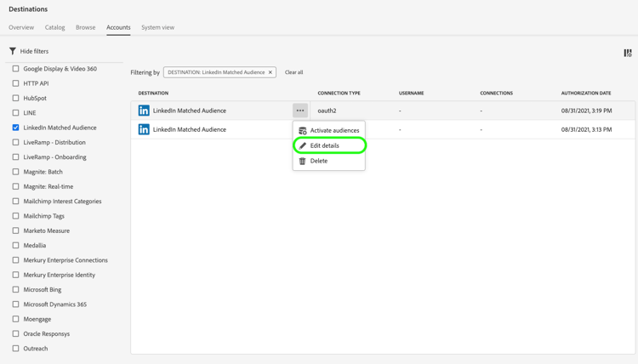
Task: Select the Microsoft Bing checkbox
Action: point(15,289)
